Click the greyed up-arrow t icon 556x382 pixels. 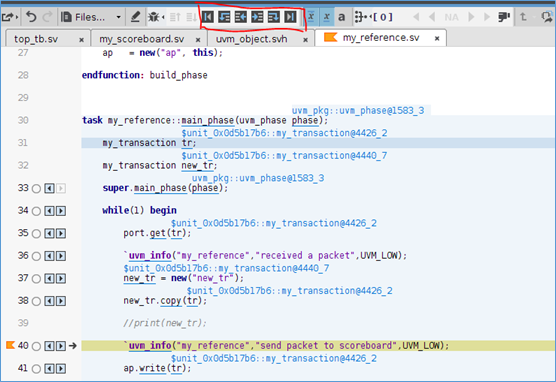pos(524,17)
